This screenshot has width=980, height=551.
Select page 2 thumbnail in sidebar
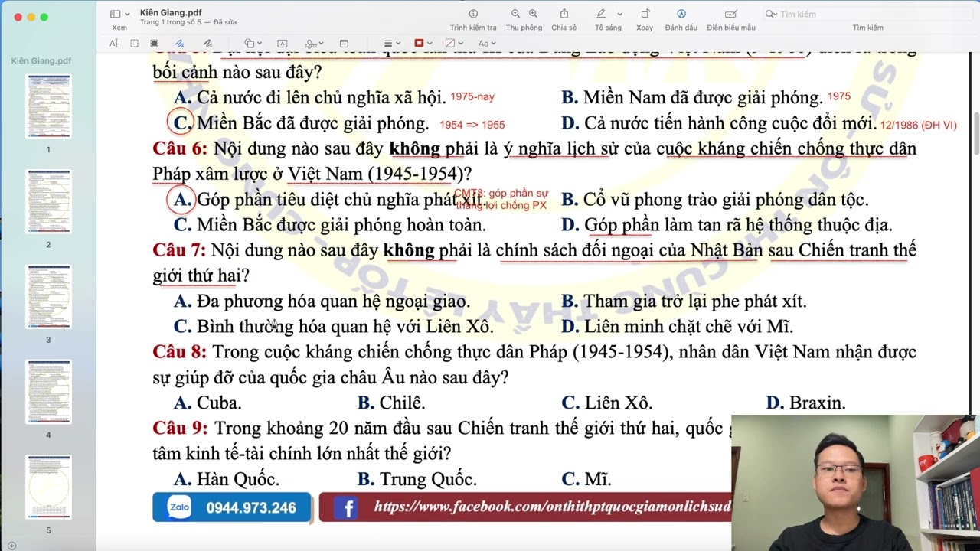(48, 201)
